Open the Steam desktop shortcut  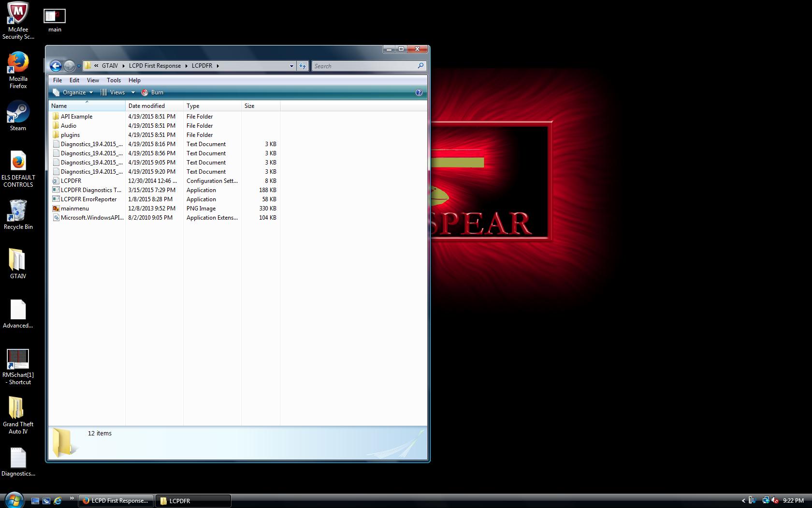[x=18, y=115]
